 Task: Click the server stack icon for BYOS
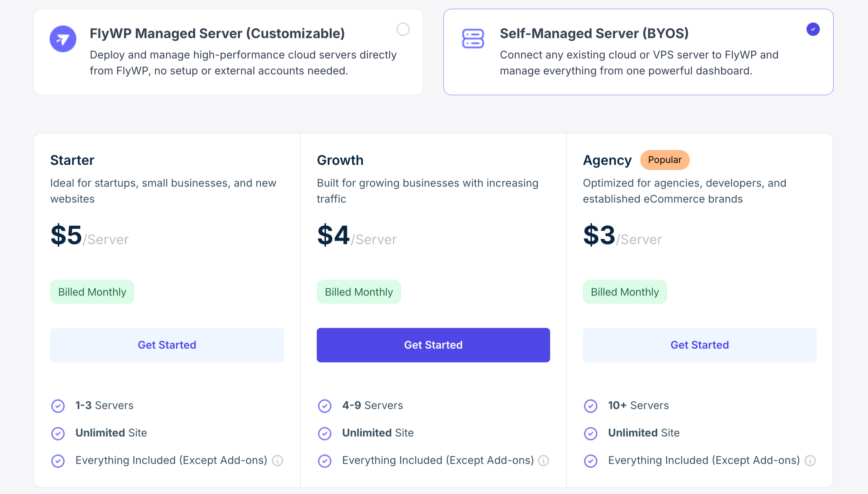click(473, 39)
